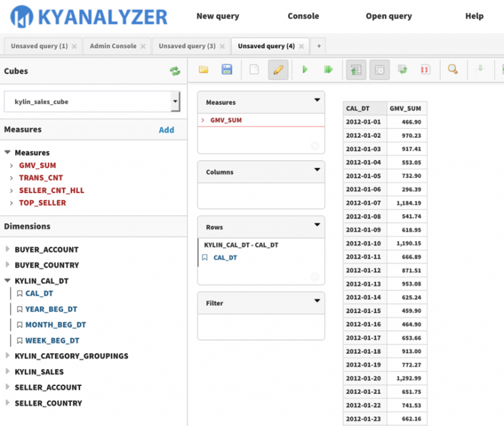
Task: Click the plus tab to add query
Action: point(319,46)
